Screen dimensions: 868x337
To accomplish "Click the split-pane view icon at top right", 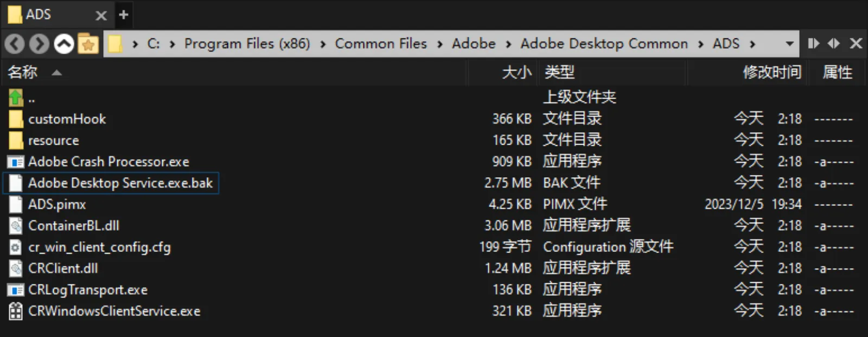I will point(813,43).
